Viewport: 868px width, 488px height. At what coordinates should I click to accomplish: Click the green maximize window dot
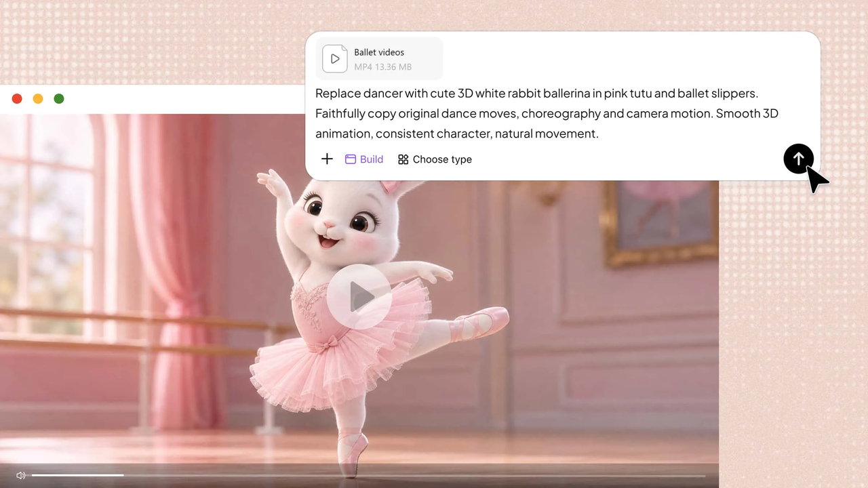pyautogui.click(x=59, y=99)
